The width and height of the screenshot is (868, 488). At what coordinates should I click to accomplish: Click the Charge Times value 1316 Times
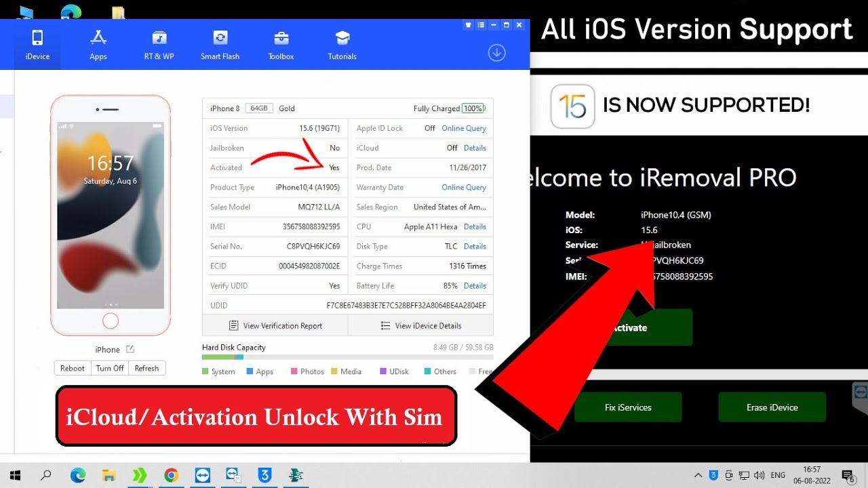click(x=468, y=266)
